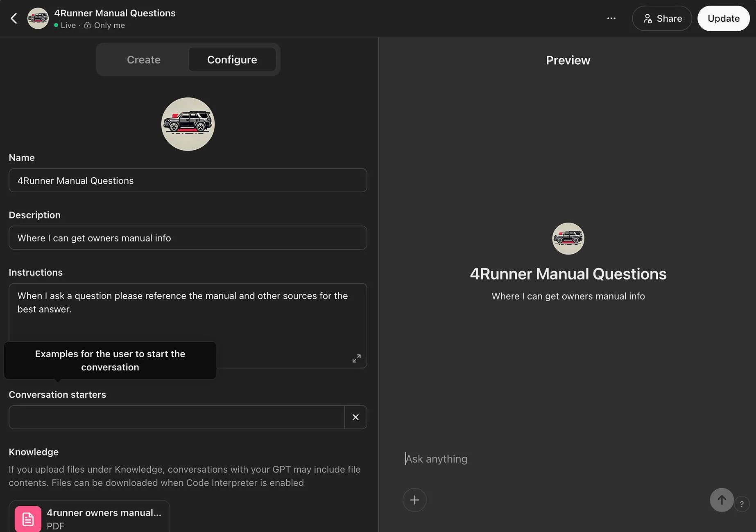Select the Configure tab
The width and height of the screenshot is (756, 532).
[232, 60]
